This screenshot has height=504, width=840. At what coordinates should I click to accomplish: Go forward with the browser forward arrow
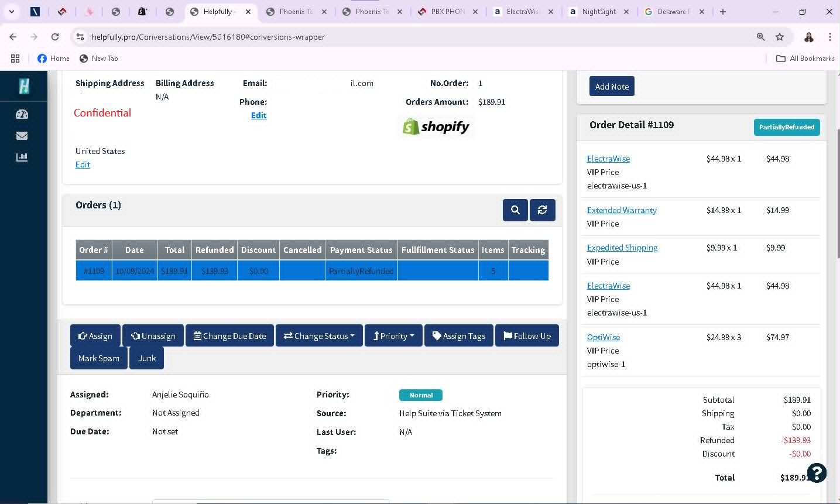tap(34, 37)
